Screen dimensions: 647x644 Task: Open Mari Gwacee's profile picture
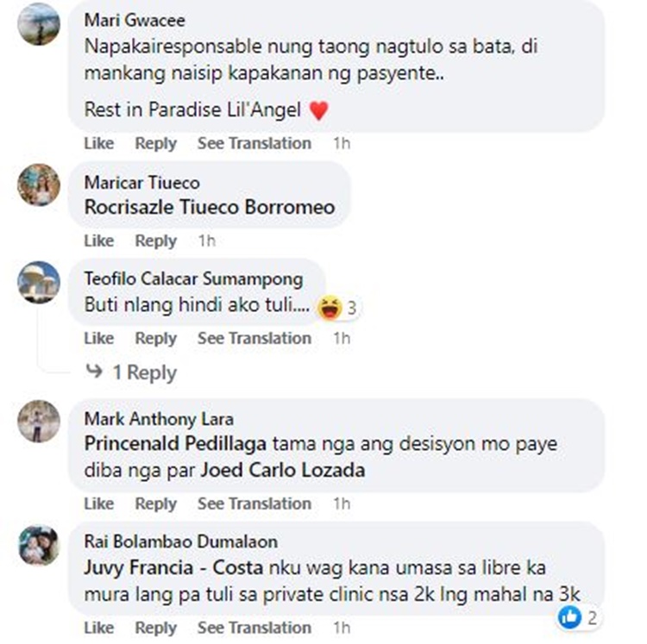pos(39,24)
